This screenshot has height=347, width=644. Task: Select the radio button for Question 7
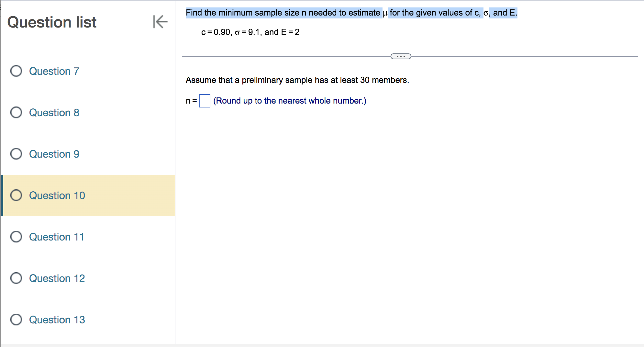point(16,71)
